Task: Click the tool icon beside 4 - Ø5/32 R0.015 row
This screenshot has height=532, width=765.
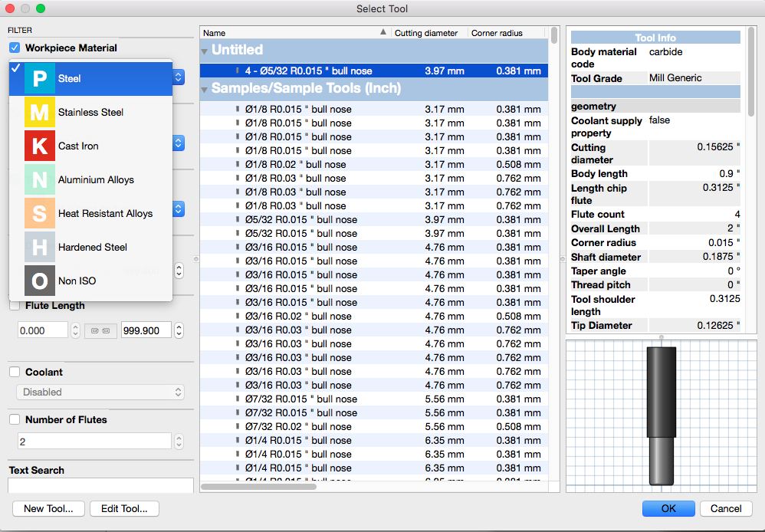Action: (237, 71)
